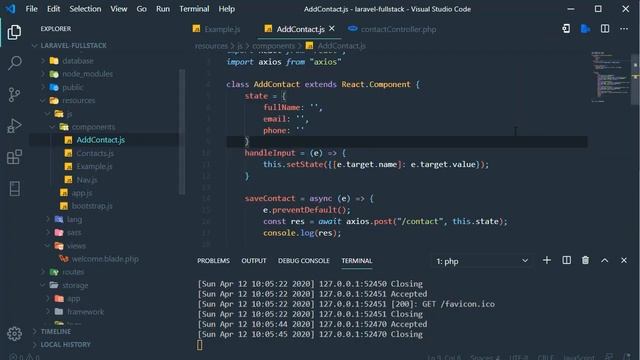The width and height of the screenshot is (640, 360).
Task: Click the open changes icon in editor toolbar
Action: (566, 29)
